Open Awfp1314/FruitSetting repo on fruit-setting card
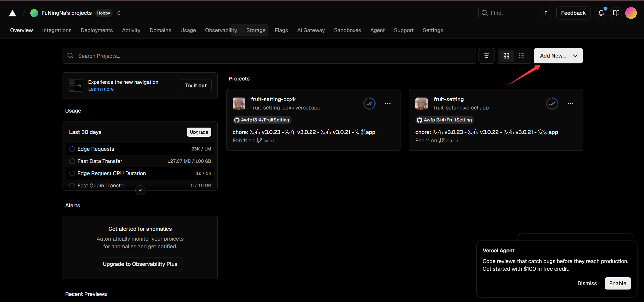 [x=444, y=120]
